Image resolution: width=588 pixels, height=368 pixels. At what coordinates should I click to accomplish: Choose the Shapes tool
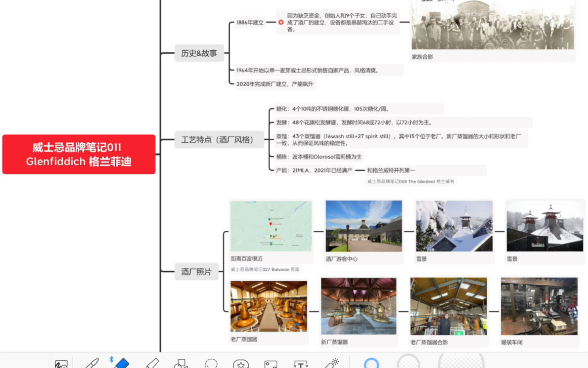click(x=181, y=363)
